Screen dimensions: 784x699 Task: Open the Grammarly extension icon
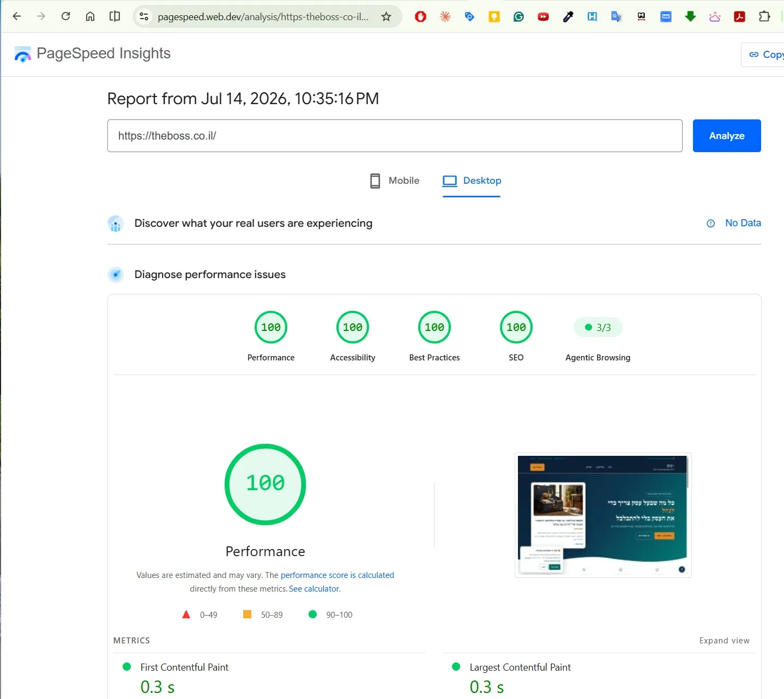(x=518, y=17)
